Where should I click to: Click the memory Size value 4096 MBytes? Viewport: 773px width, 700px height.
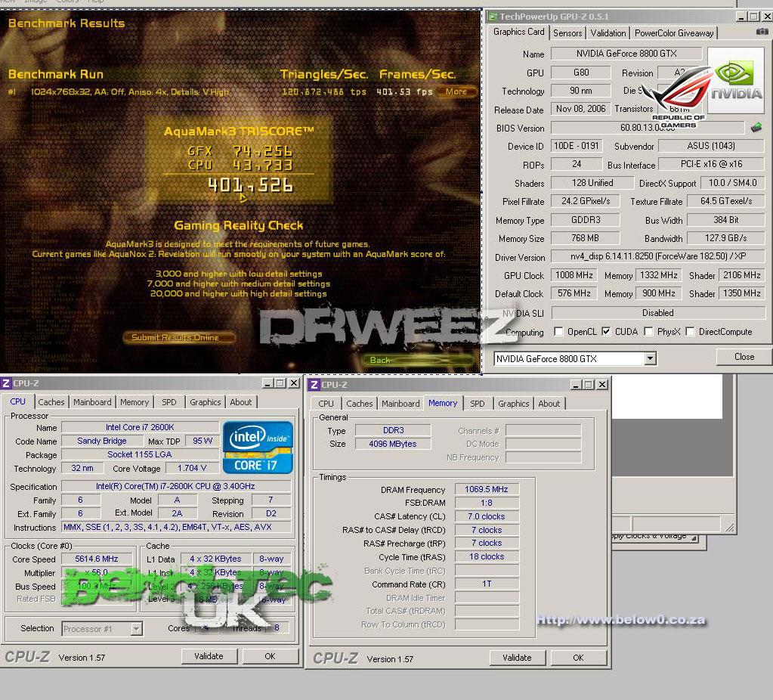point(393,444)
